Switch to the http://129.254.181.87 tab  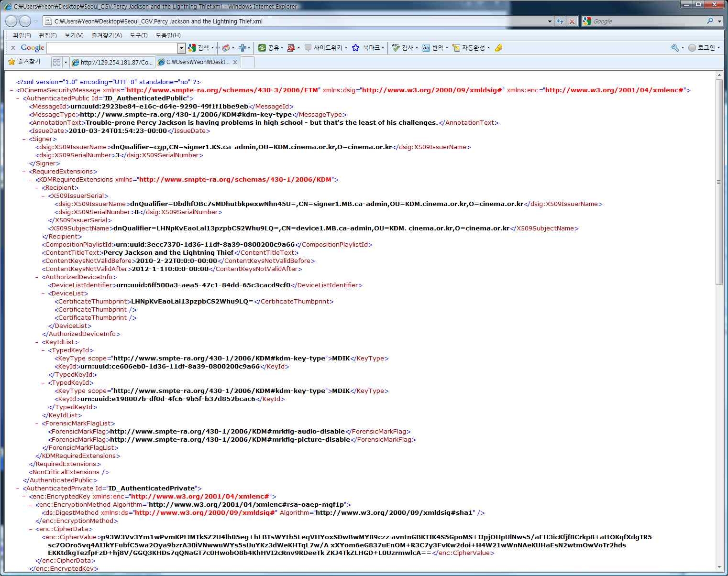[112, 62]
